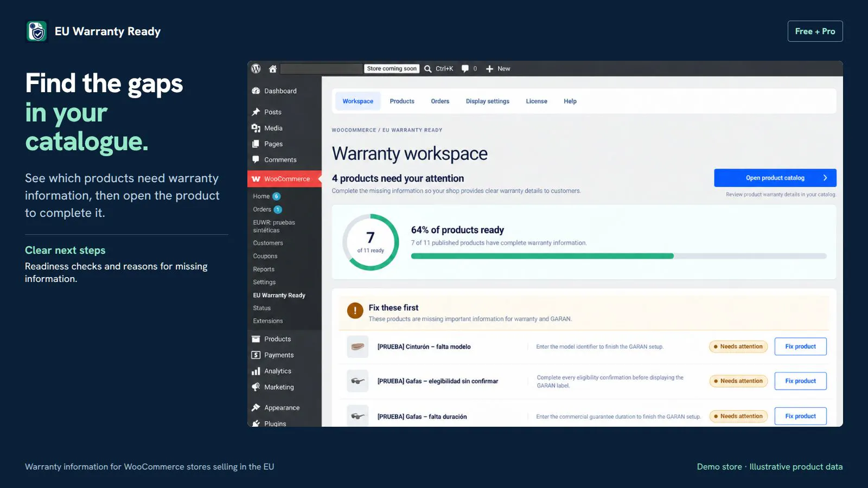The height and width of the screenshot is (488, 868).
Task: Open the comments bubble icon in admin bar
Action: pos(465,69)
